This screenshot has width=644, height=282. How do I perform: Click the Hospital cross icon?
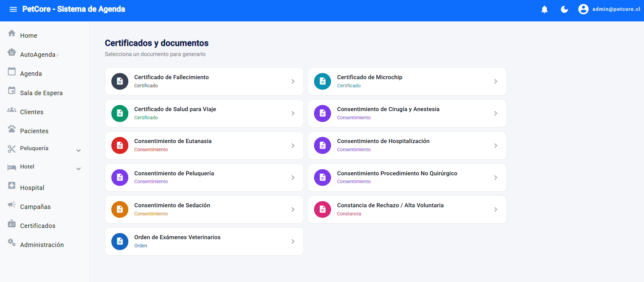pos(12,185)
